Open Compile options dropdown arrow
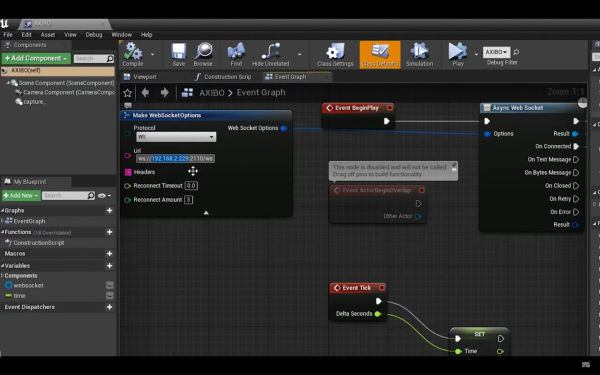Viewport: 600px width, 375px height. (x=152, y=54)
